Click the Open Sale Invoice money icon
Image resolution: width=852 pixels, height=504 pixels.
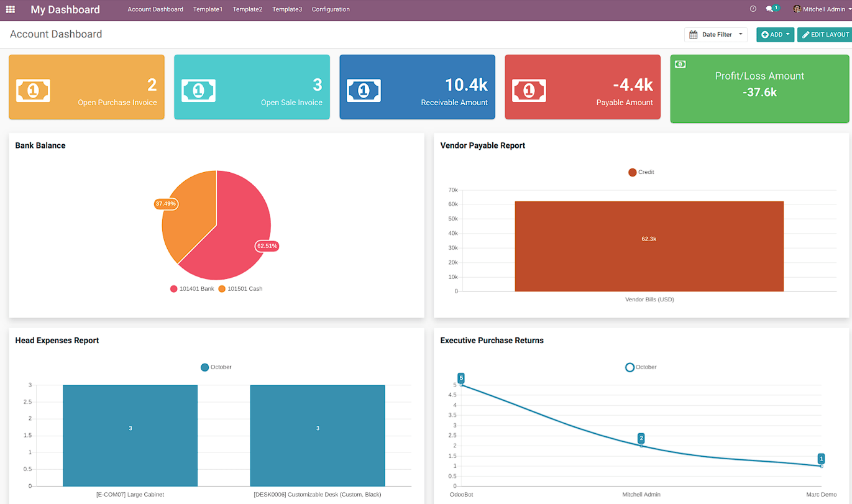click(198, 91)
